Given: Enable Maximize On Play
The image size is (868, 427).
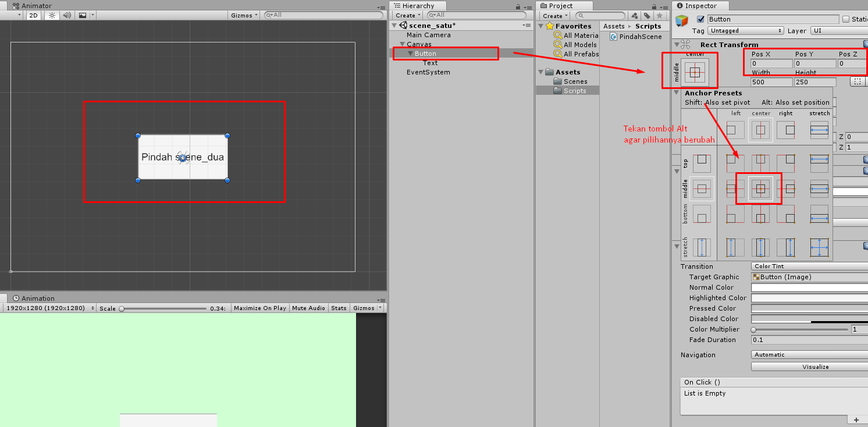Looking at the screenshot, I should (259, 308).
